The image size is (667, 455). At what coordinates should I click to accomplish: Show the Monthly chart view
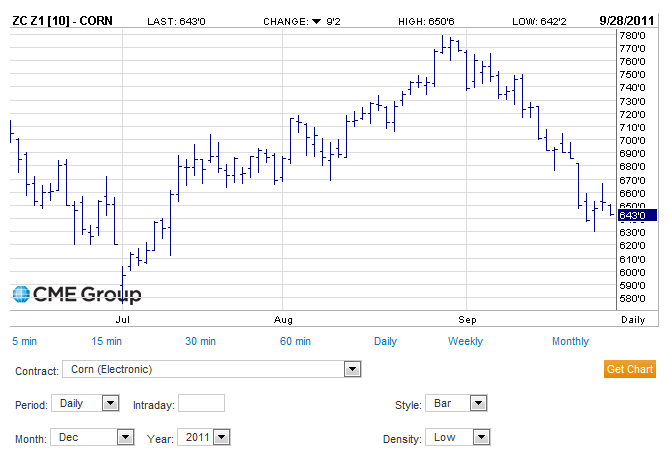(570, 341)
